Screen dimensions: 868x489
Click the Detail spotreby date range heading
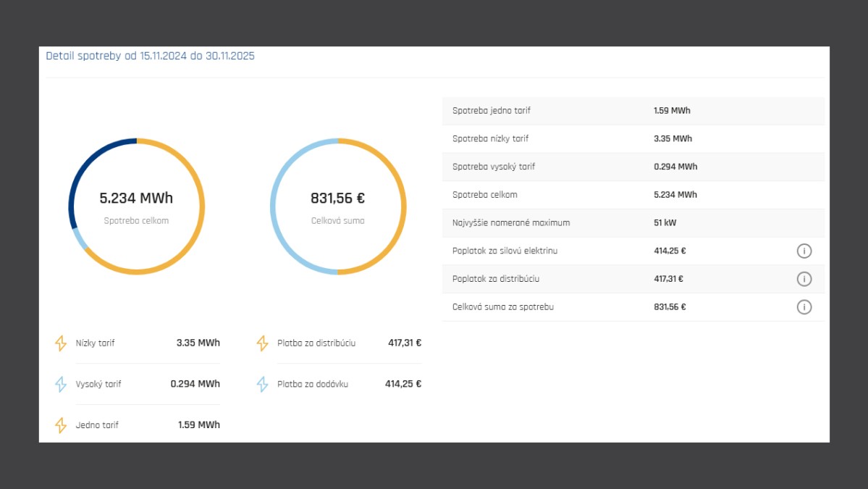[x=150, y=56]
